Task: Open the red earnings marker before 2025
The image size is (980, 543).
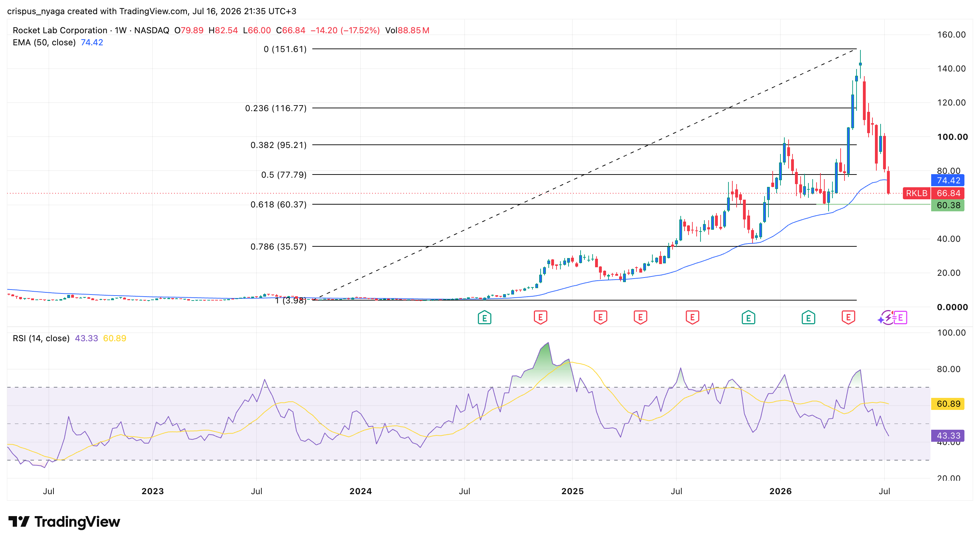Action: [540, 318]
